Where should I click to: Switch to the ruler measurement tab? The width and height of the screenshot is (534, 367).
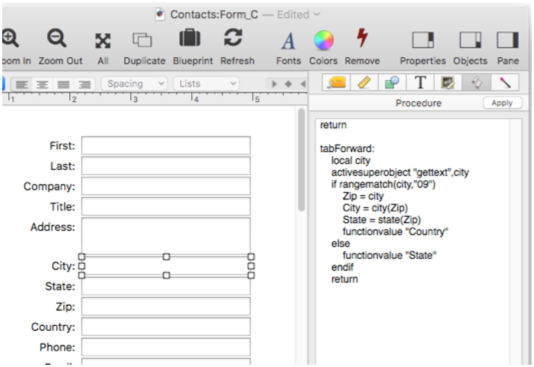click(364, 82)
